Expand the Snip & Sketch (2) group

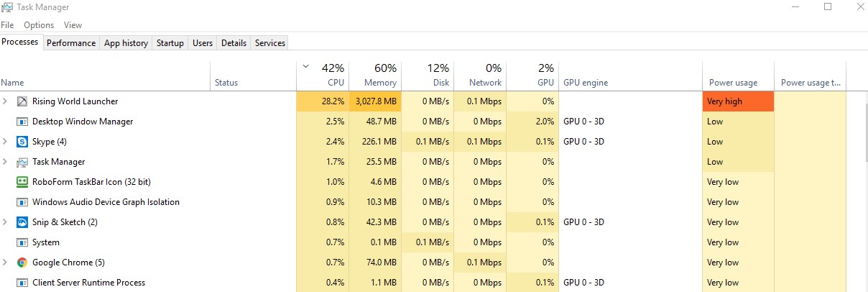[x=6, y=222]
